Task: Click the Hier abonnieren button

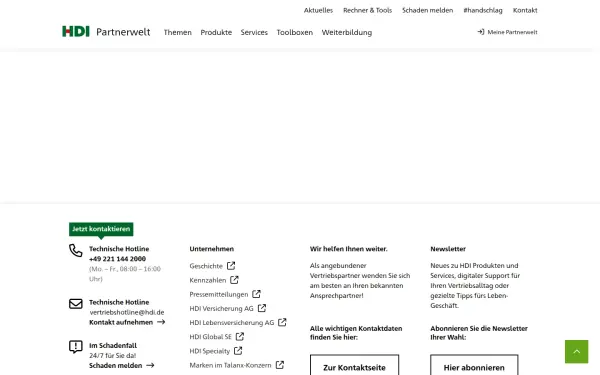Action: [x=474, y=365]
